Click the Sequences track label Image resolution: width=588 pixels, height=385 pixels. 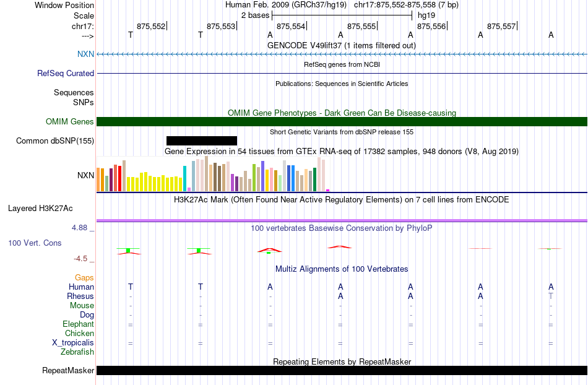pyautogui.click(x=74, y=92)
